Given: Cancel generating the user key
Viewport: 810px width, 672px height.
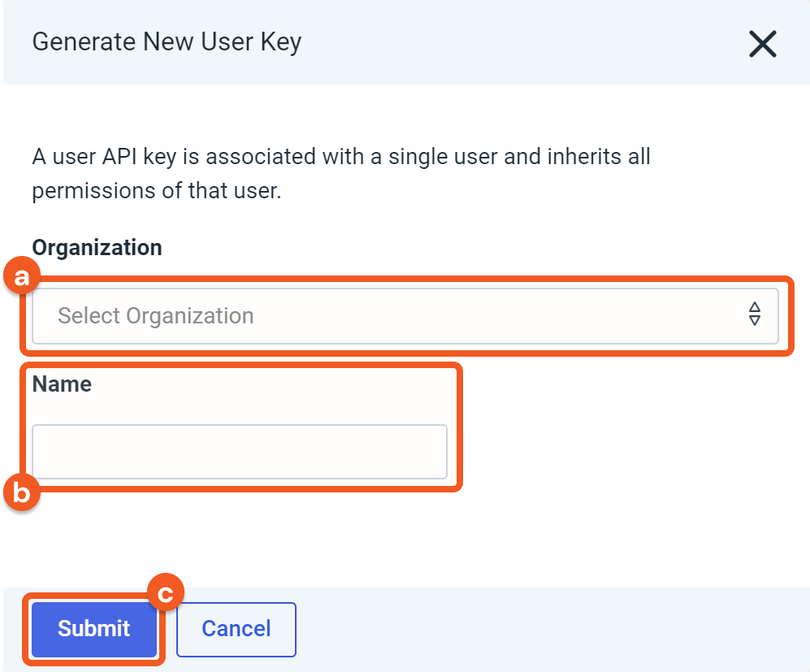Looking at the screenshot, I should click(236, 628).
